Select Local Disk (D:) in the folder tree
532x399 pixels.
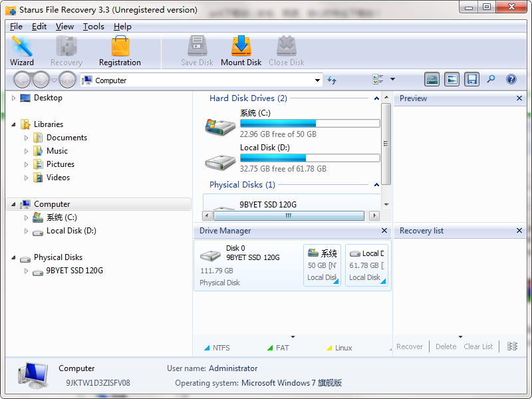(x=71, y=231)
